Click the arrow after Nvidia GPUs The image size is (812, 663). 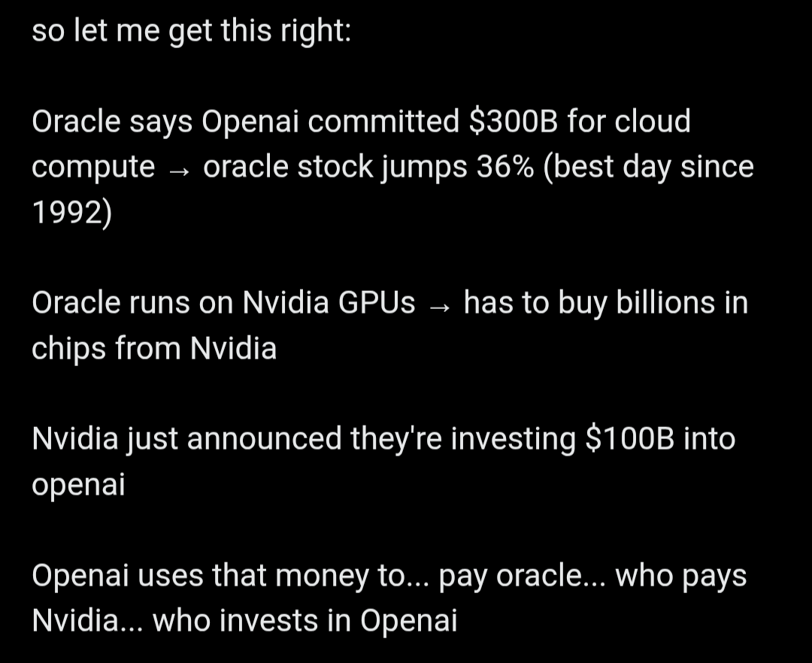click(440, 307)
